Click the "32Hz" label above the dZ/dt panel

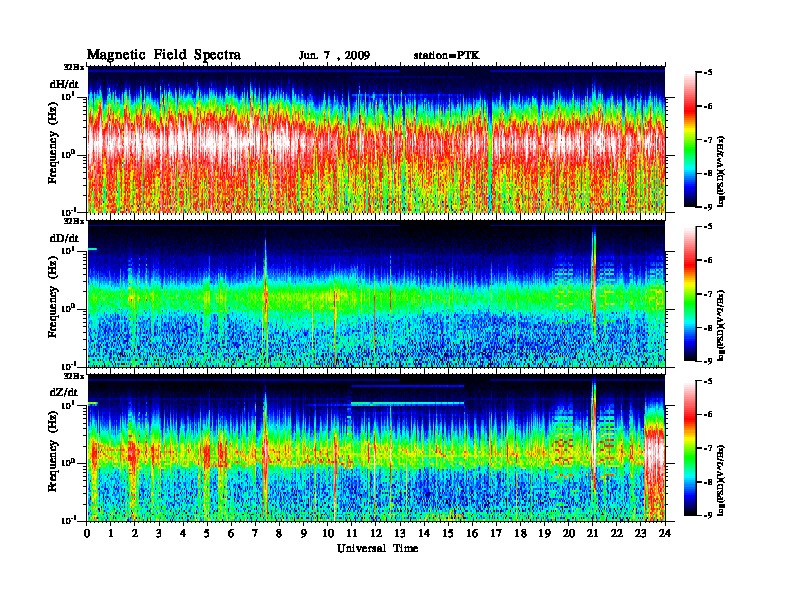tap(74, 376)
